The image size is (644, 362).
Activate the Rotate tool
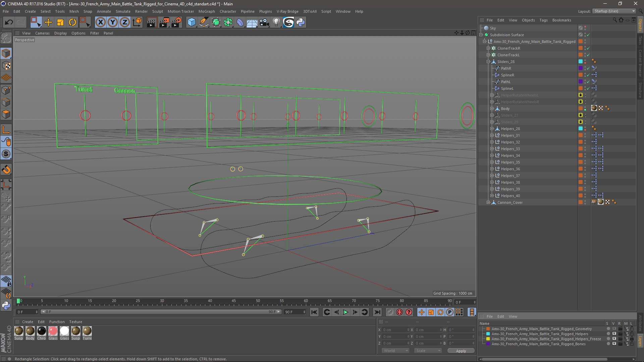pos(72,22)
